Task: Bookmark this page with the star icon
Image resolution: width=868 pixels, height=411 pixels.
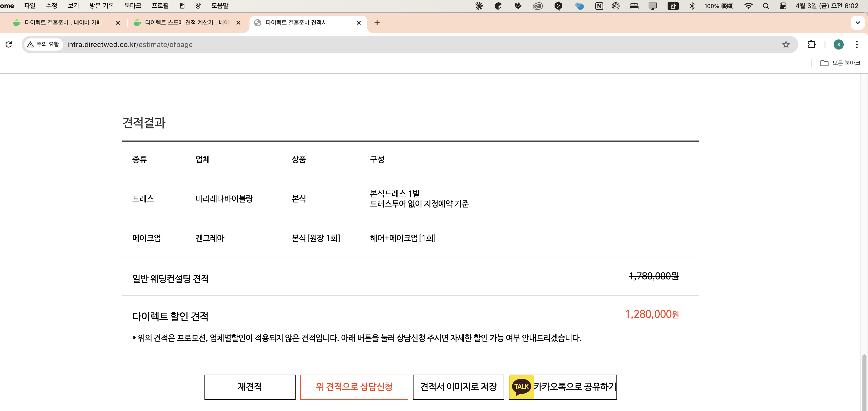Action: (x=786, y=44)
